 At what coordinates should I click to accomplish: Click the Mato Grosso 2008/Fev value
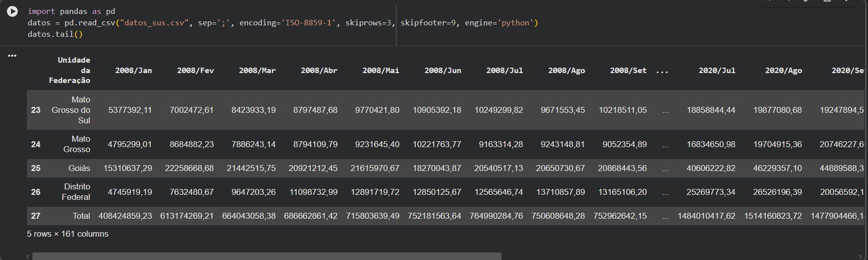pyautogui.click(x=192, y=144)
